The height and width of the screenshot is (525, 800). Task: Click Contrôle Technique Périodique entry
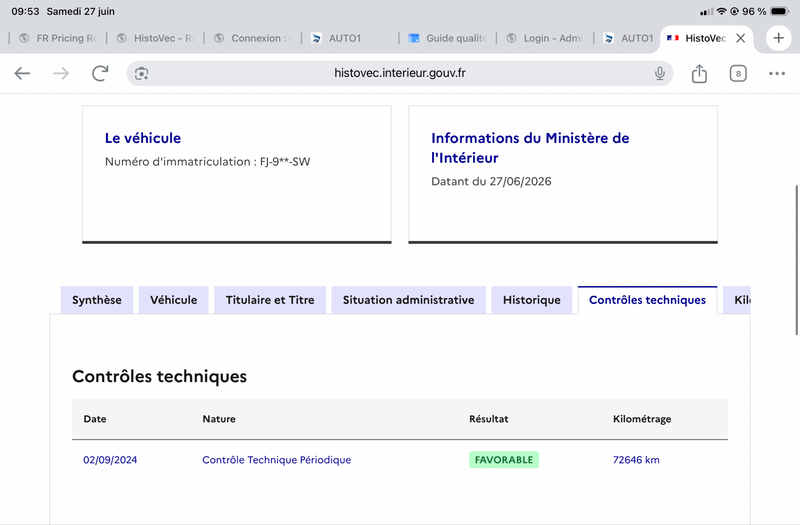tap(277, 460)
